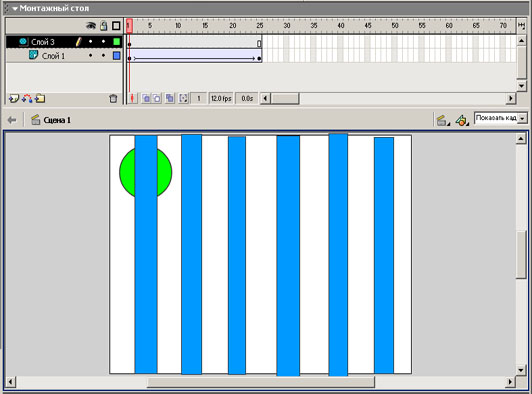
Task: Click frame 10 on the timeline ruler
Action: pyautogui.click(x=178, y=25)
